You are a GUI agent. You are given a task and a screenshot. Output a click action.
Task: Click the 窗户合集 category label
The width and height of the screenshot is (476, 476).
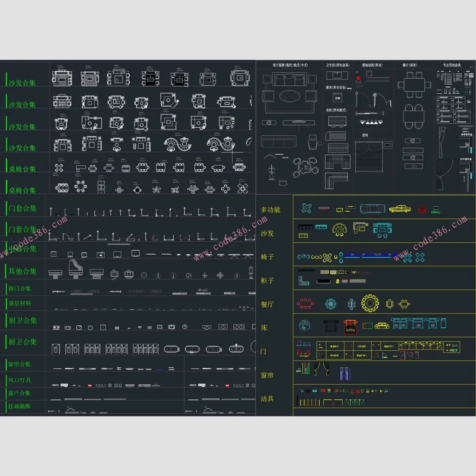pyautogui.click(x=19, y=393)
